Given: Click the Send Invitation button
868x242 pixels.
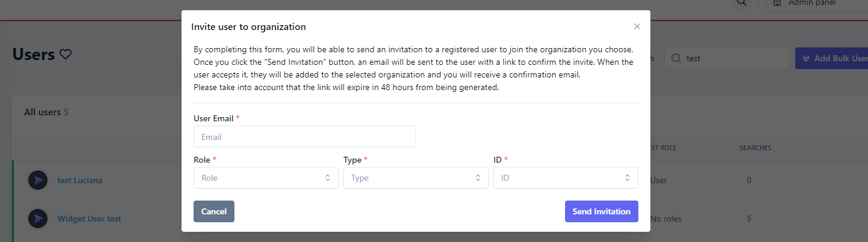Looking at the screenshot, I should pyautogui.click(x=601, y=211).
